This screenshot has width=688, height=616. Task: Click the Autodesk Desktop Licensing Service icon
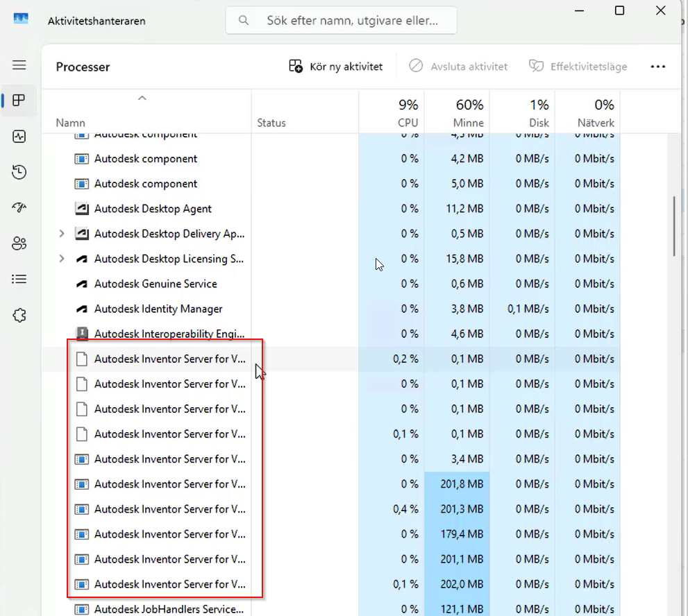point(82,259)
